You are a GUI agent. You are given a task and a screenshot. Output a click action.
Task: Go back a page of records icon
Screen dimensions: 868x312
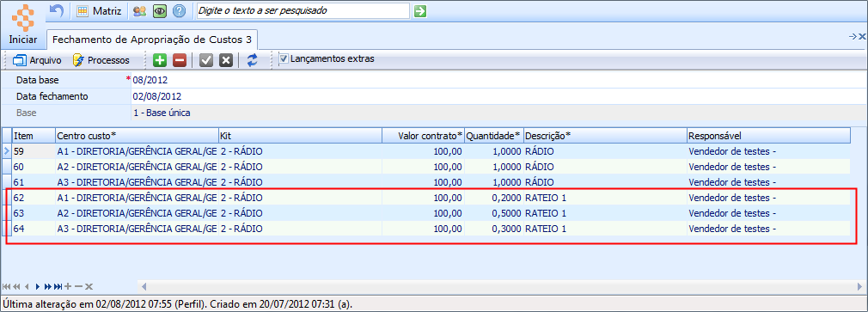[x=16, y=286]
